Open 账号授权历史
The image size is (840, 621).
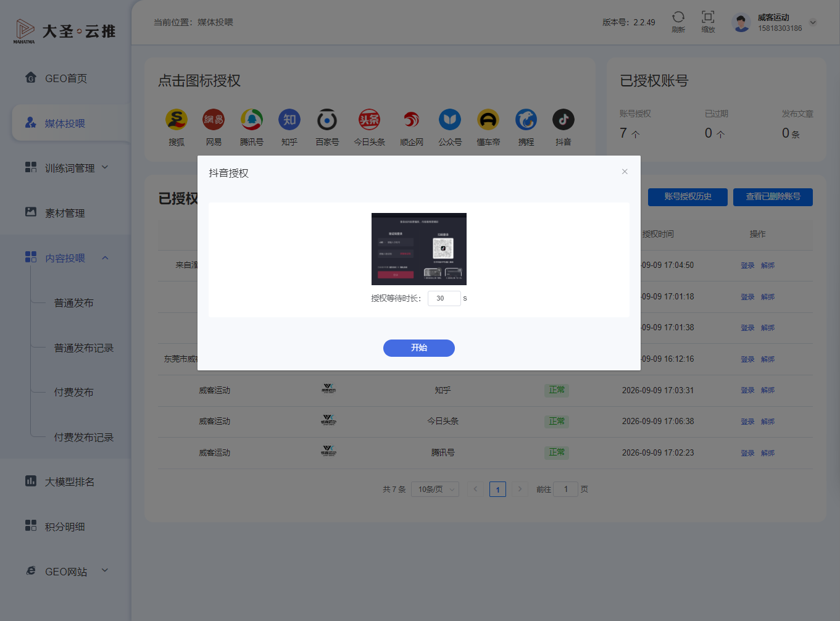tap(688, 197)
